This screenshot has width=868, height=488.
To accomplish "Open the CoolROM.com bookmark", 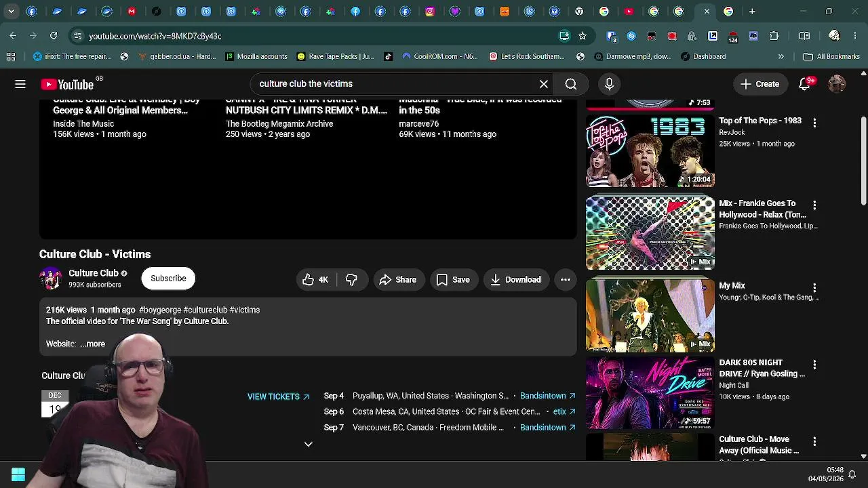I will 439,57.
